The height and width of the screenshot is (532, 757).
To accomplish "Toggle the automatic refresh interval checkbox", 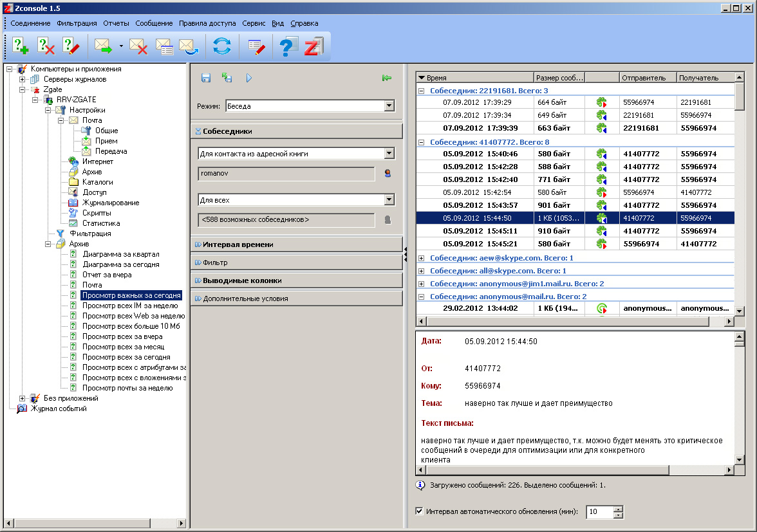I will pos(420,511).
